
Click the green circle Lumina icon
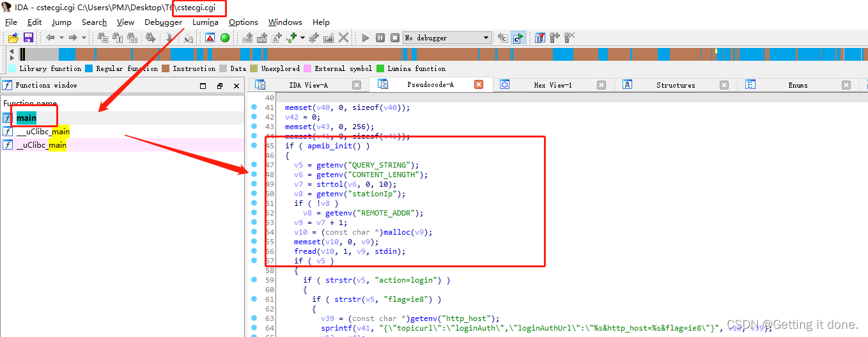coord(225,38)
